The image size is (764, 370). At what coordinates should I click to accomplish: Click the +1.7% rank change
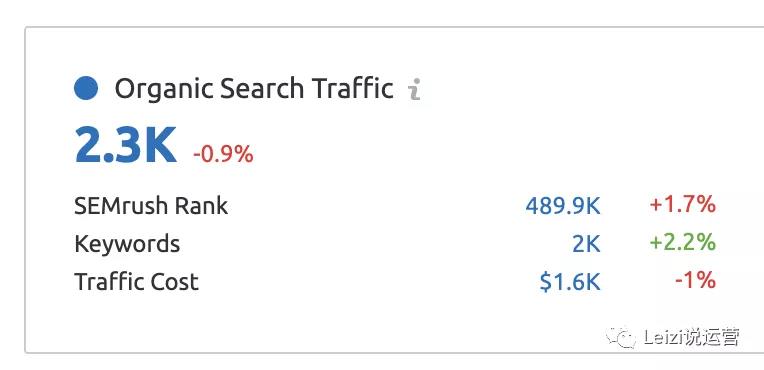point(683,204)
